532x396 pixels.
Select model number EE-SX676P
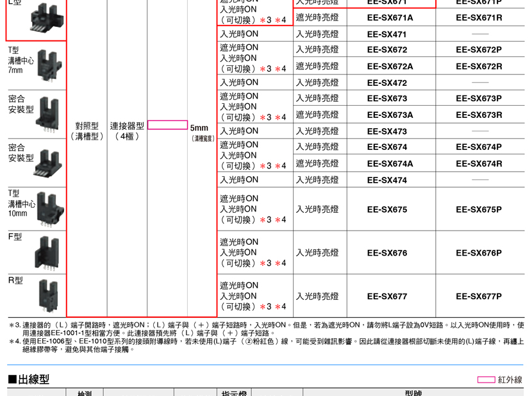point(479,253)
